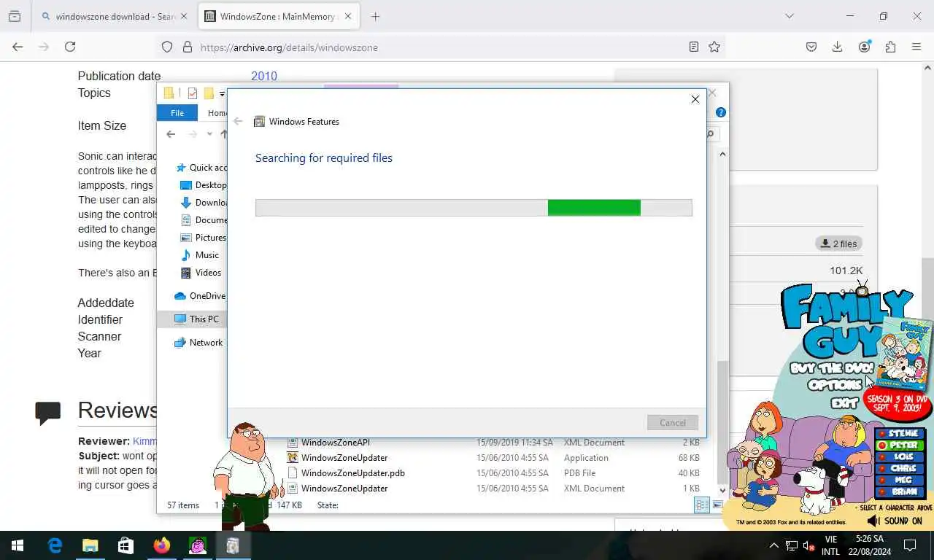Select Network in Explorer navigation pane
This screenshot has width=934, height=560.
[198, 343]
